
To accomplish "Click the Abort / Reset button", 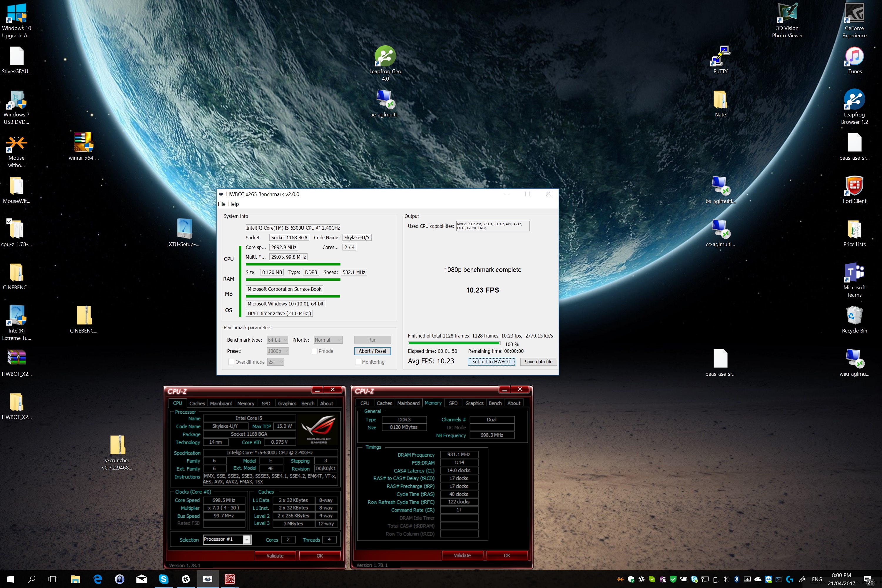I will (372, 351).
